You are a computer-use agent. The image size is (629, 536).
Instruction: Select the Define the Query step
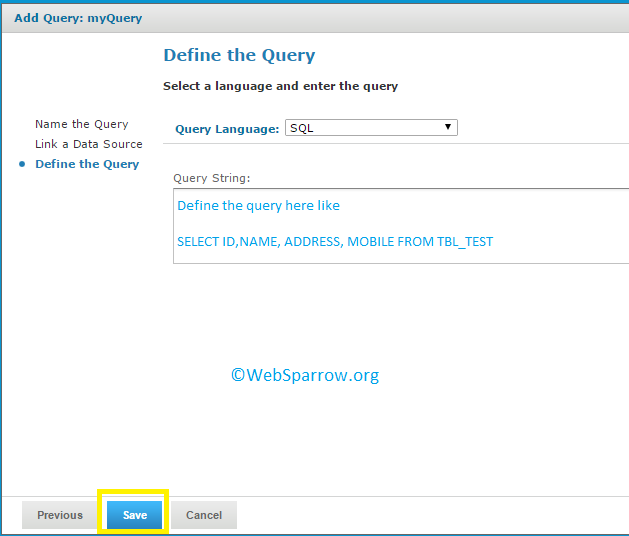87,164
